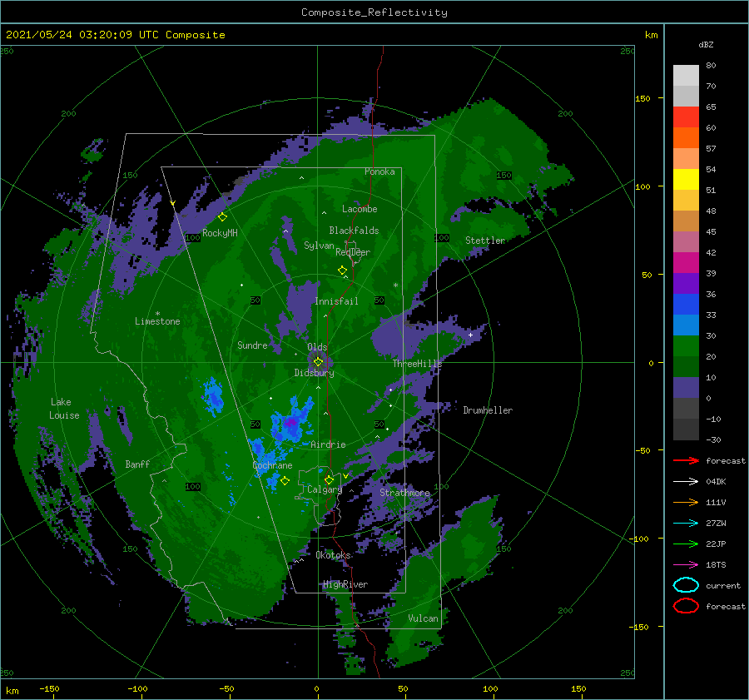Click the magenta 18TS arrow legend icon
This screenshot has width=749, height=700.
point(686,564)
